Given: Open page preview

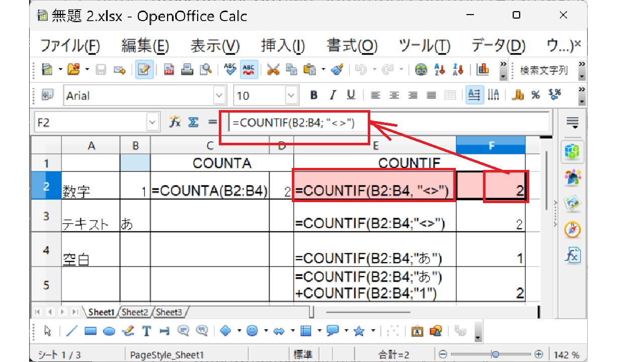Looking at the screenshot, I should (x=205, y=69).
